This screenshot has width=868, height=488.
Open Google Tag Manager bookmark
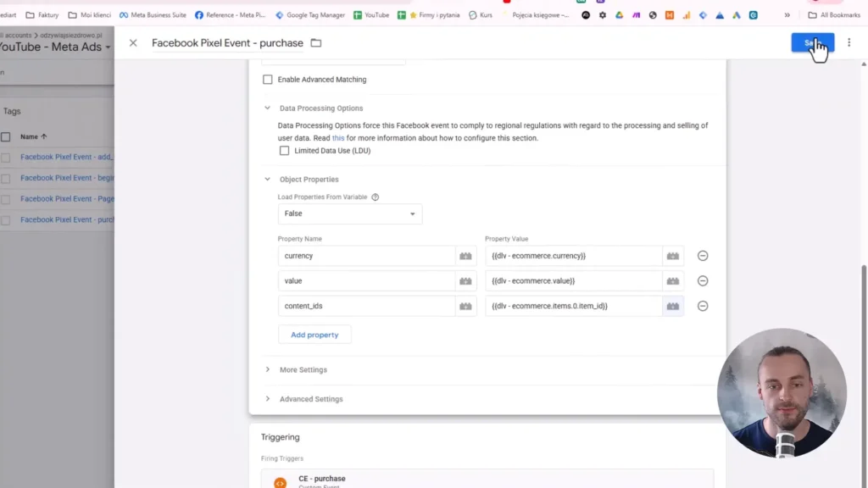[x=310, y=15]
